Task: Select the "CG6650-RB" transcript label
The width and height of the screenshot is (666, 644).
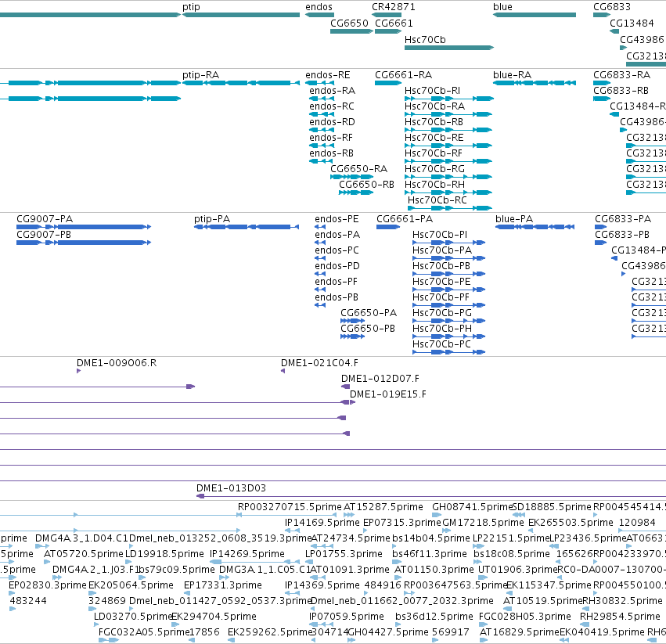Action: tap(366, 185)
